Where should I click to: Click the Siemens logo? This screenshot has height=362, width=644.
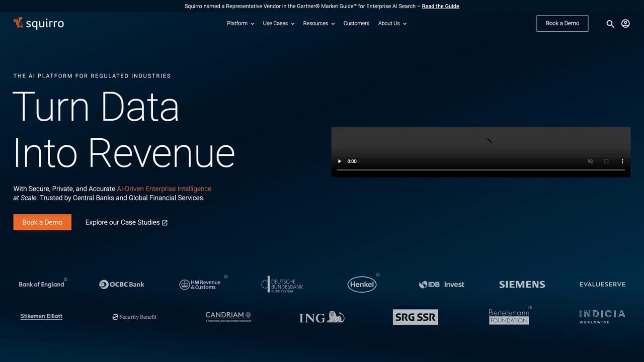tap(522, 285)
